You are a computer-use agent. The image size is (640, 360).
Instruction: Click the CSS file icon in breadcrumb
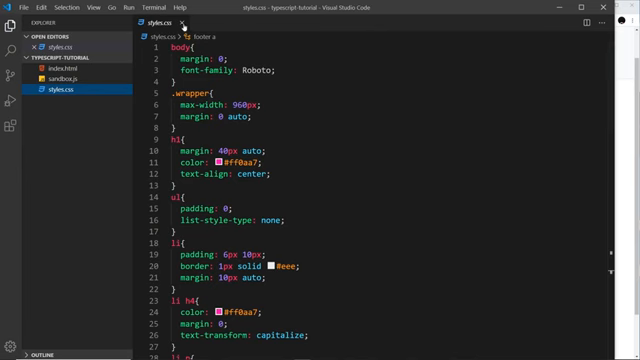click(x=144, y=37)
